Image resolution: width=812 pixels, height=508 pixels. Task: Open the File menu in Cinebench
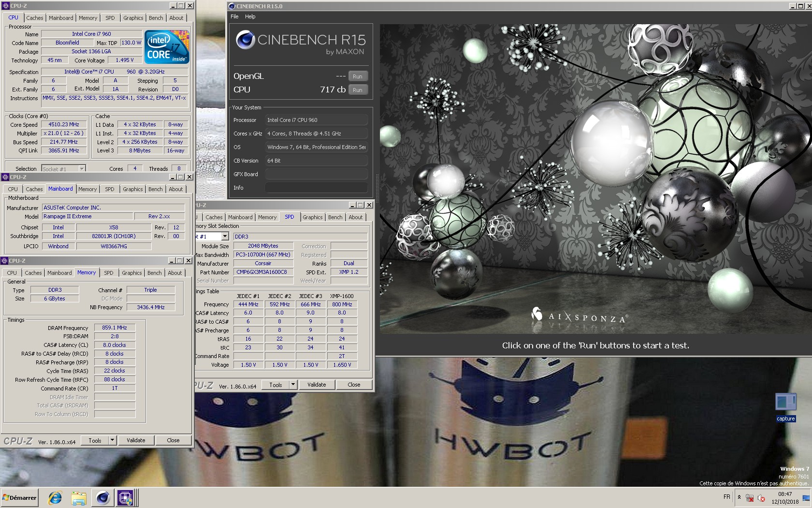(x=234, y=16)
